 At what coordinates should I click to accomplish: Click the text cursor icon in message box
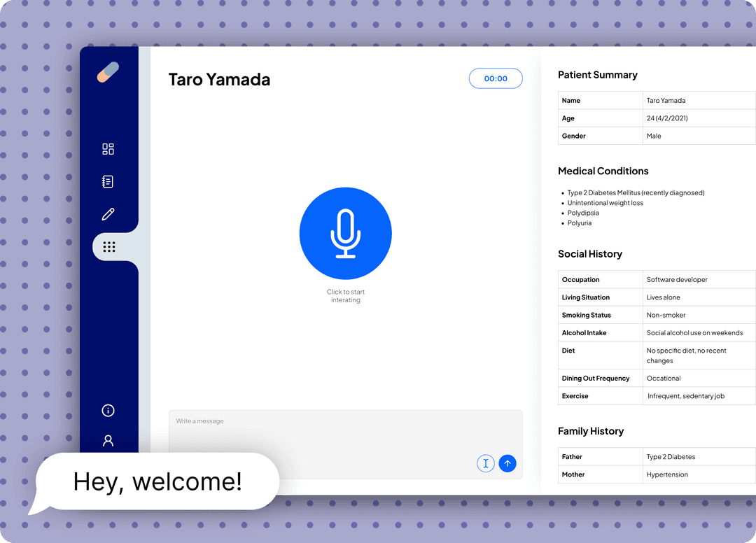[x=486, y=463]
